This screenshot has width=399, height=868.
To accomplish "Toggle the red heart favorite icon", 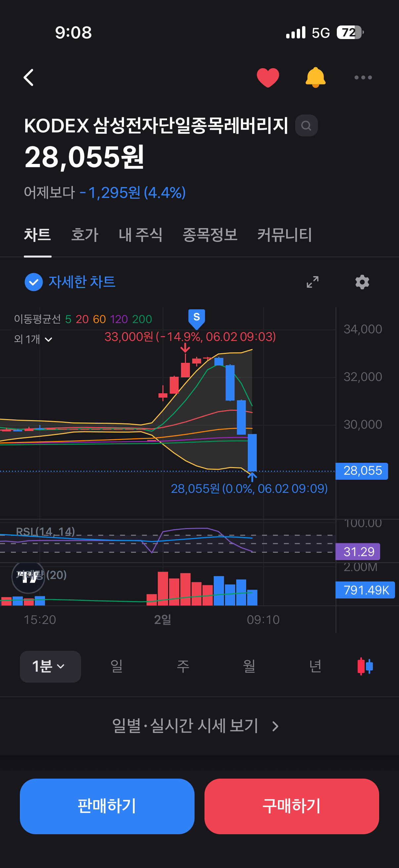I will (x=268, y=77).
